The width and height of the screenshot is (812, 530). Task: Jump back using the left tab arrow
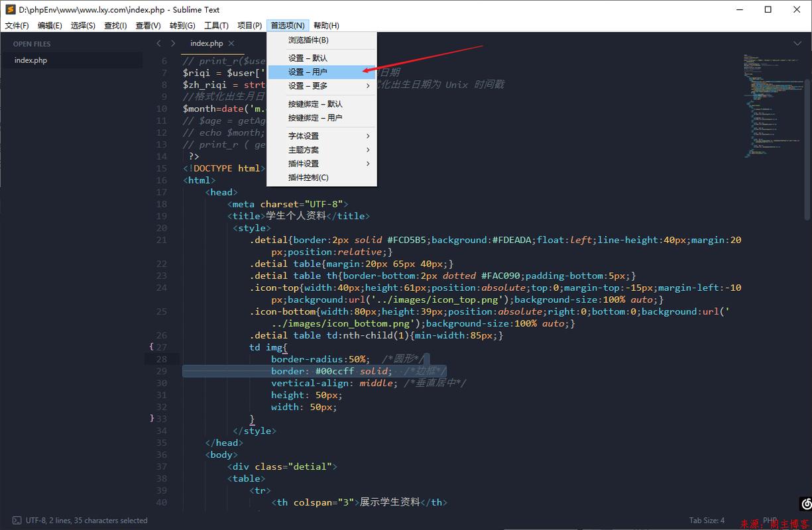(158, 43)
